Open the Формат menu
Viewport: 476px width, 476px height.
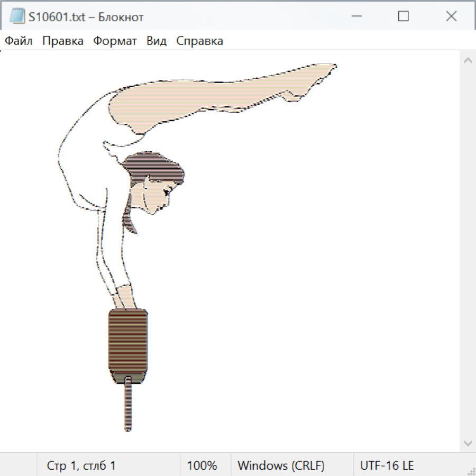click(115, 41)
